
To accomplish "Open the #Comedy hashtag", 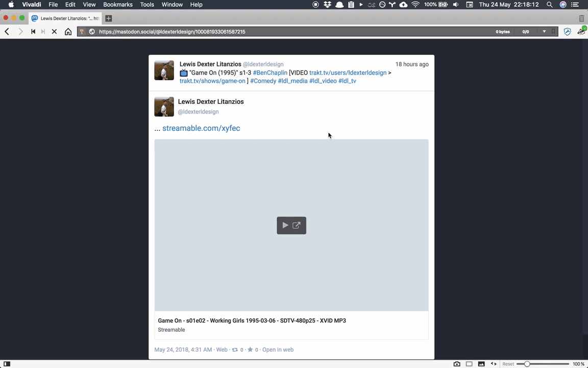I will click(263, 81).
